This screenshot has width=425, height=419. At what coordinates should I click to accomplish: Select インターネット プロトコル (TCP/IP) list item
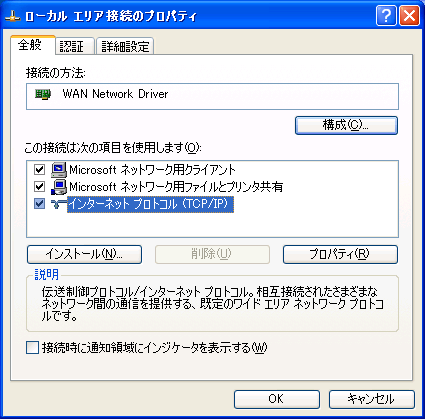[151, 204]
